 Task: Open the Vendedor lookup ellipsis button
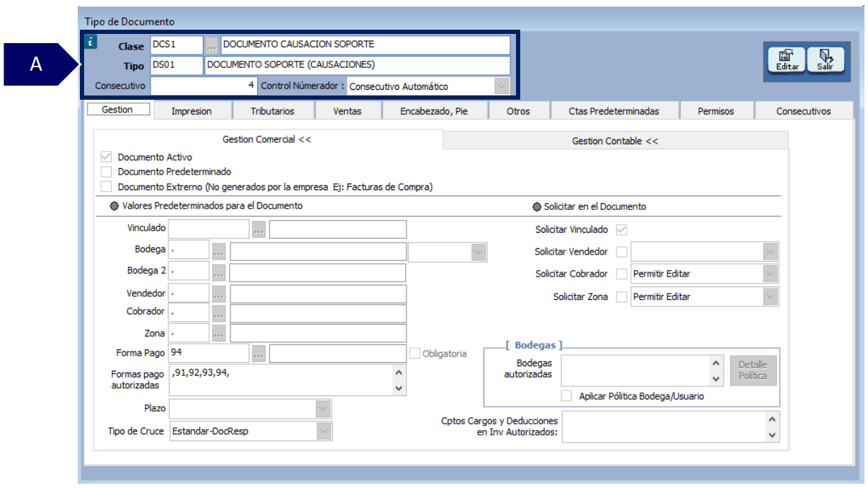click(x=219, y=294)
